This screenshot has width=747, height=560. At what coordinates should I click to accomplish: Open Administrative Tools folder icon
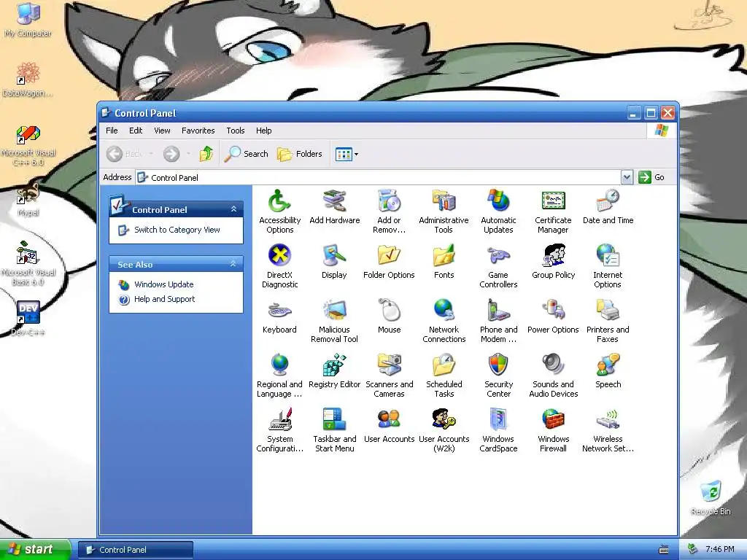(444, 201)
